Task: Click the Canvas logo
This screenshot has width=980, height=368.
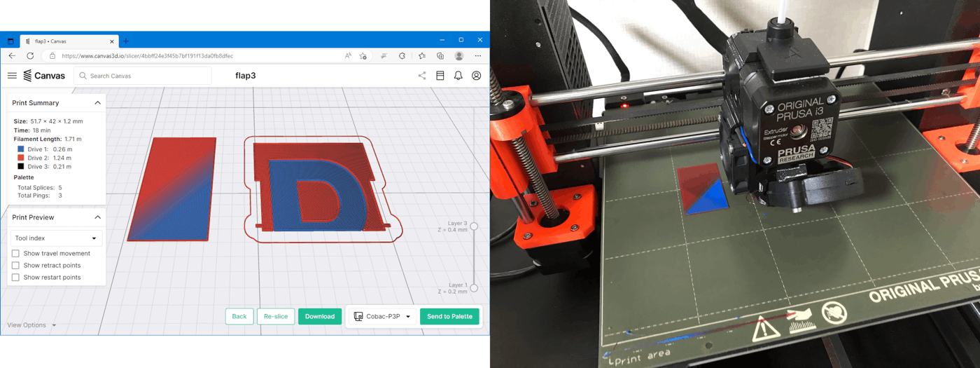Action: [x=44, y=76]
